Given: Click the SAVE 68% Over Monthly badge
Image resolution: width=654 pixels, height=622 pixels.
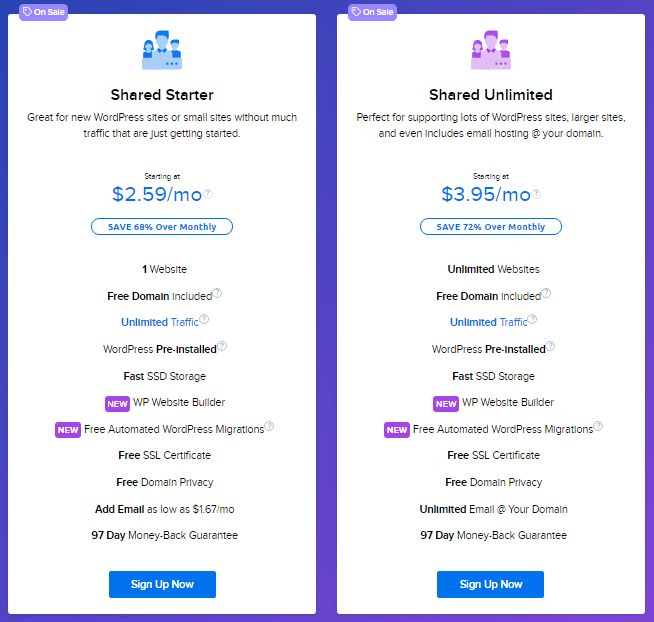Looking at the screenshot, I should (162, 227).
